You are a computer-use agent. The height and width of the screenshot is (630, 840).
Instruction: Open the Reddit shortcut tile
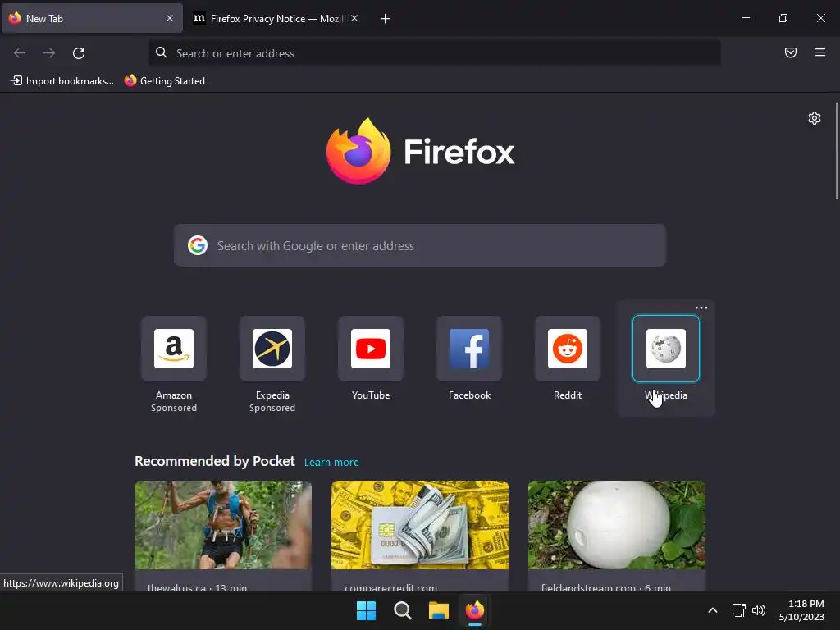[568, 349]
